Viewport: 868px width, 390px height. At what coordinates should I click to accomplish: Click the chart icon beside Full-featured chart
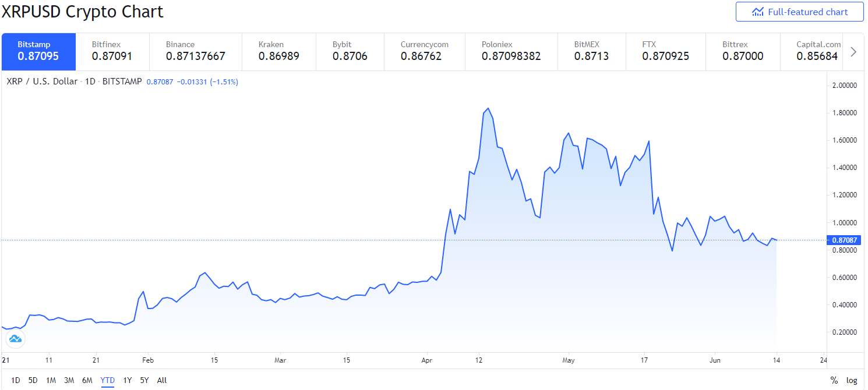pyautogui.click(x=758, y=12)
